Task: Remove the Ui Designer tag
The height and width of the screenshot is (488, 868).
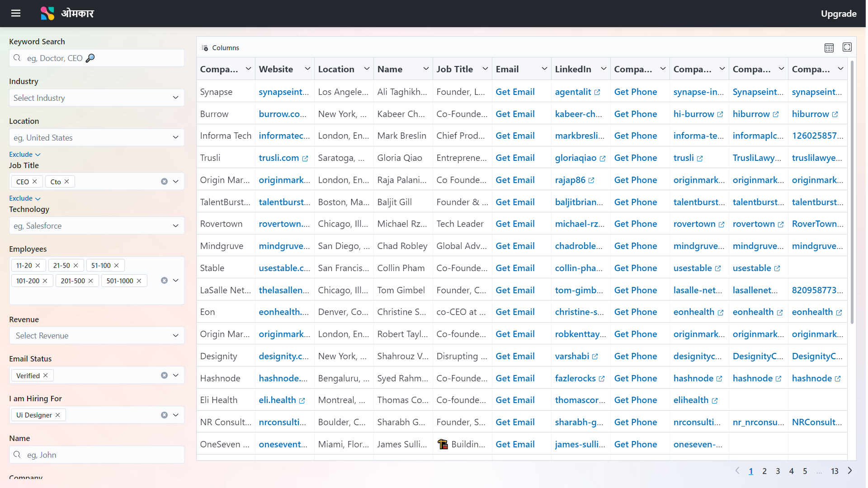Action: pos(58,415)
